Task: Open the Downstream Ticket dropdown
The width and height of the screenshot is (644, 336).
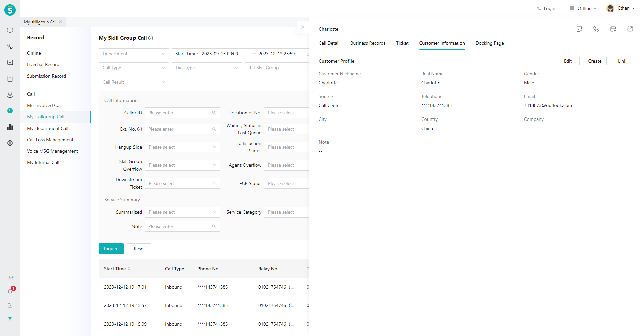Action: coord(182,183)
